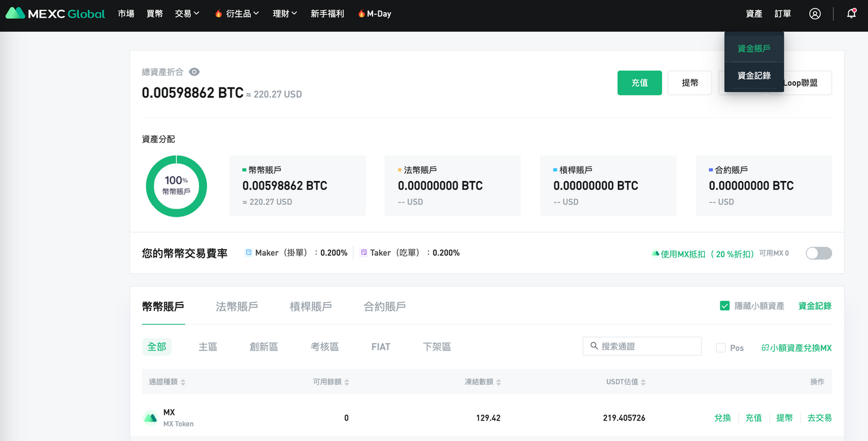Click the Loop聯盟 button

800,83
